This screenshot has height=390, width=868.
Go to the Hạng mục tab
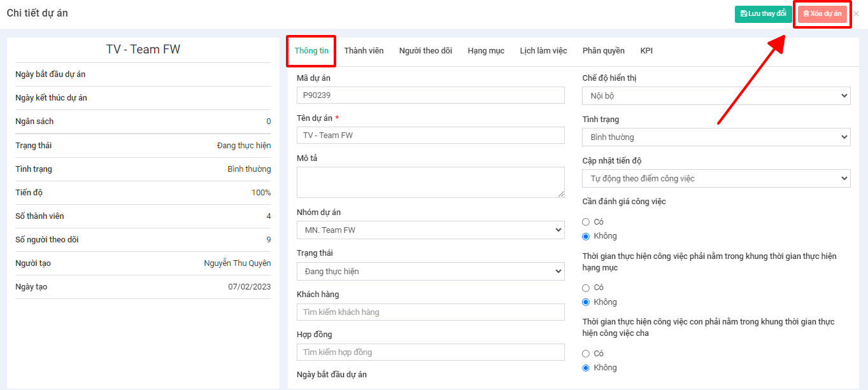pos(486,51)
